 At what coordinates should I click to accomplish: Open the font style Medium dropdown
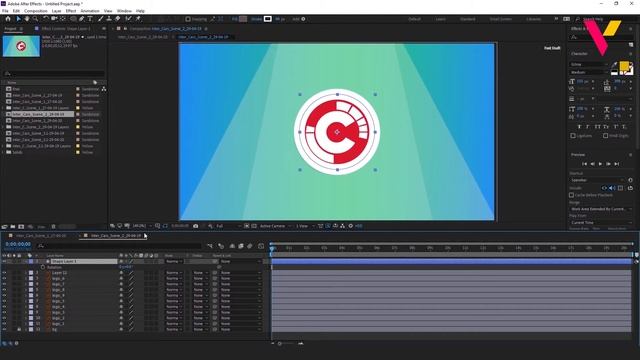588,72
